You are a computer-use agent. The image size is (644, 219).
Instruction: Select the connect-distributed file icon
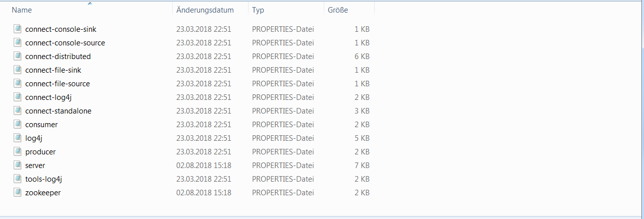pyautogui.click(x=18, y=56)
